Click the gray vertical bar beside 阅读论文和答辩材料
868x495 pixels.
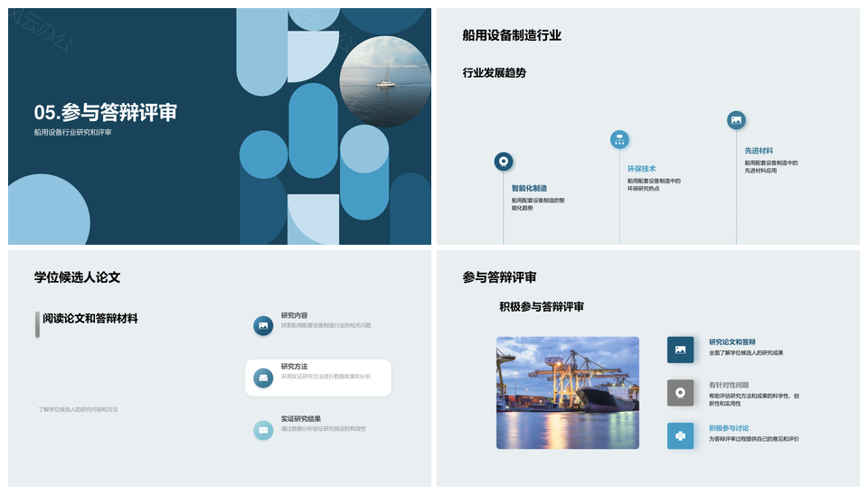pos(37,324)
